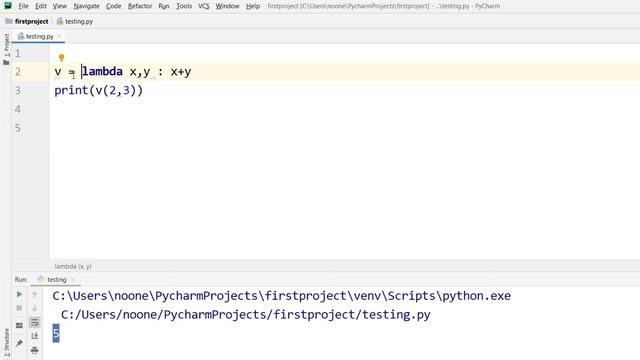Open the File menu
The image size is (640, 360).
pyautogui.click(x=24, y=6)
